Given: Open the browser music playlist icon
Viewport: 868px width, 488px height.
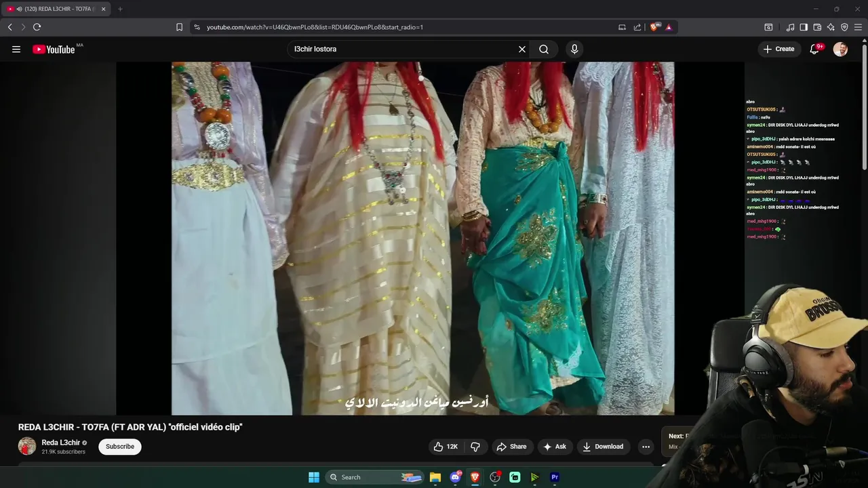Looking at the screenshot, I should (x=790, y=27).
